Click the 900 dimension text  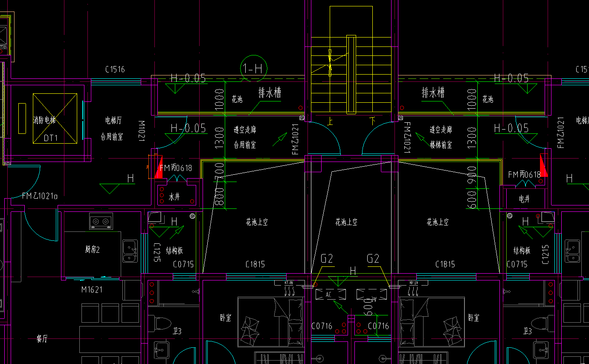[x=472, y=175]
